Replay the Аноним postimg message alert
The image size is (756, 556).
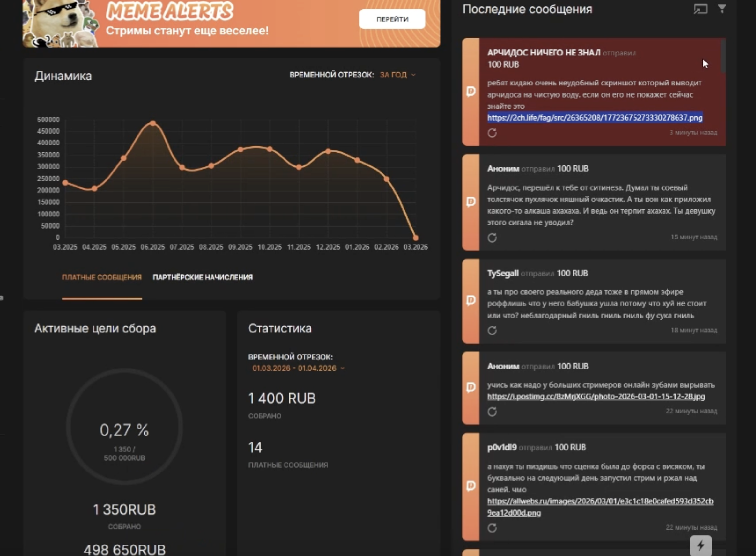[x=492, y=412]
